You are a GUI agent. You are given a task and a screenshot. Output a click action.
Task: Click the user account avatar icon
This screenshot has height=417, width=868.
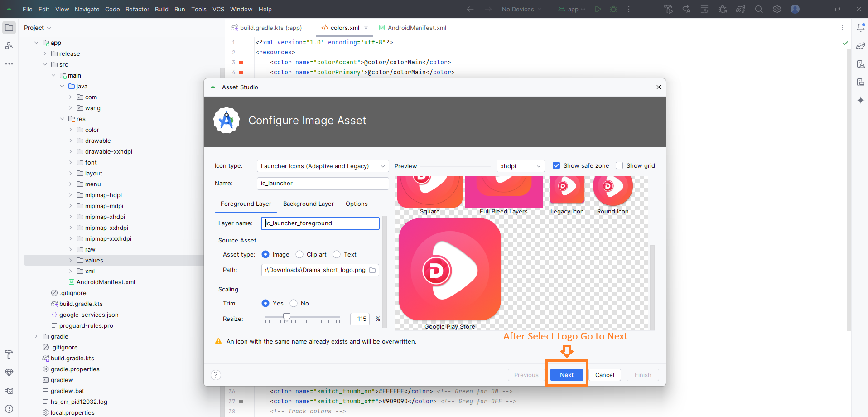point(795,9)
